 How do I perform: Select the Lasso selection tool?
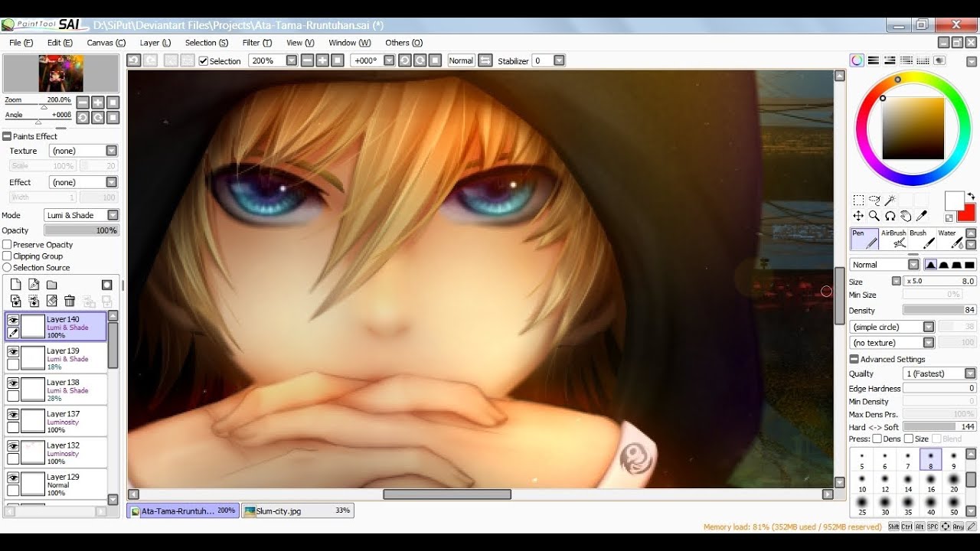click(x=874, y=201)
